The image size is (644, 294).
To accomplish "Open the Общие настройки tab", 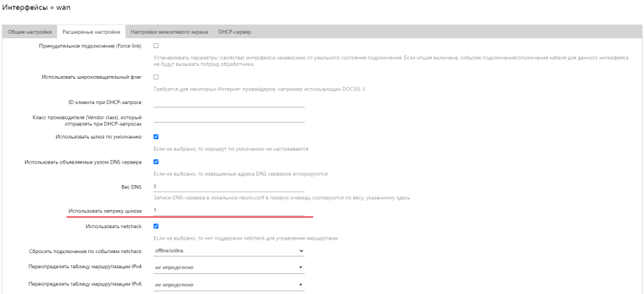I will (x=29, y=32).
